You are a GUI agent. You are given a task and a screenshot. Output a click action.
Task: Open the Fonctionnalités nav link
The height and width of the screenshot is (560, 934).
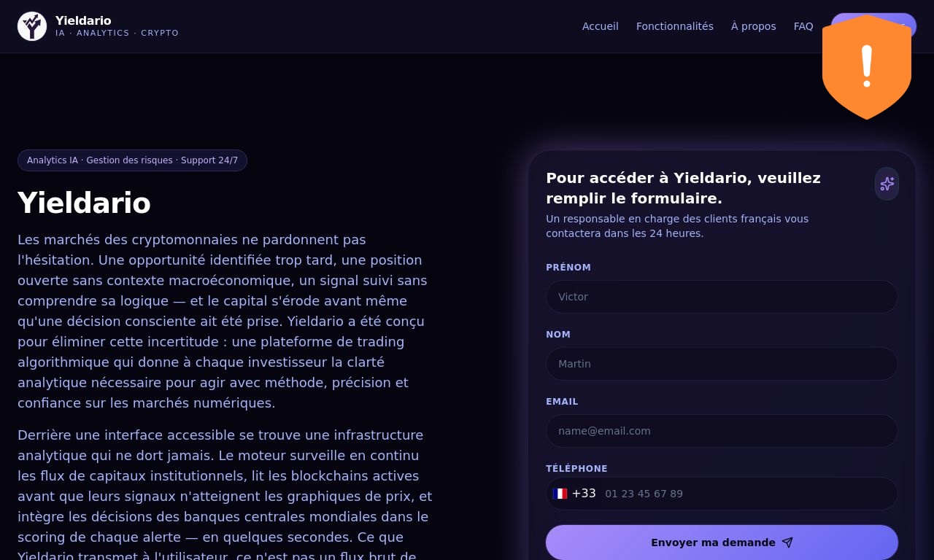tap(675, 26)
